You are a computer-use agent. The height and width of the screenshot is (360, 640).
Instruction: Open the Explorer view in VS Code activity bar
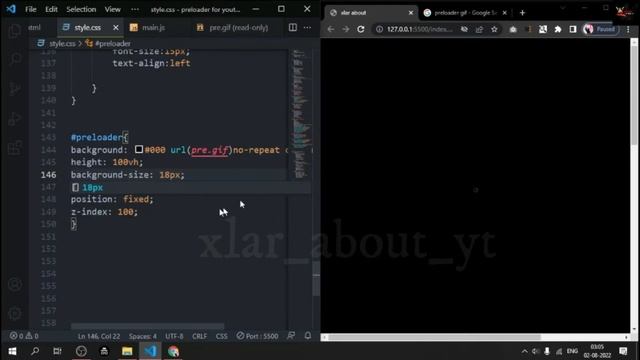[x=15, y=31]
